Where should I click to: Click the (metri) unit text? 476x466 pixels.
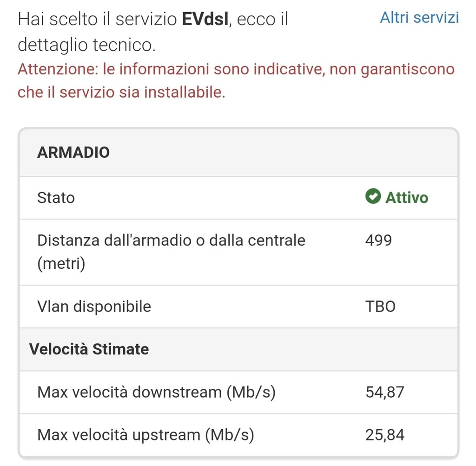tap(61, 264)
